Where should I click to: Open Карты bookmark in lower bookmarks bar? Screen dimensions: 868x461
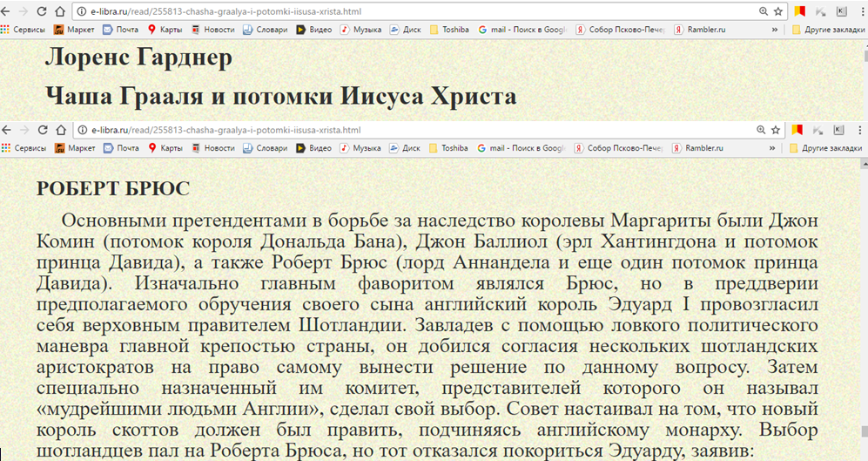click(x=165, y=148)
